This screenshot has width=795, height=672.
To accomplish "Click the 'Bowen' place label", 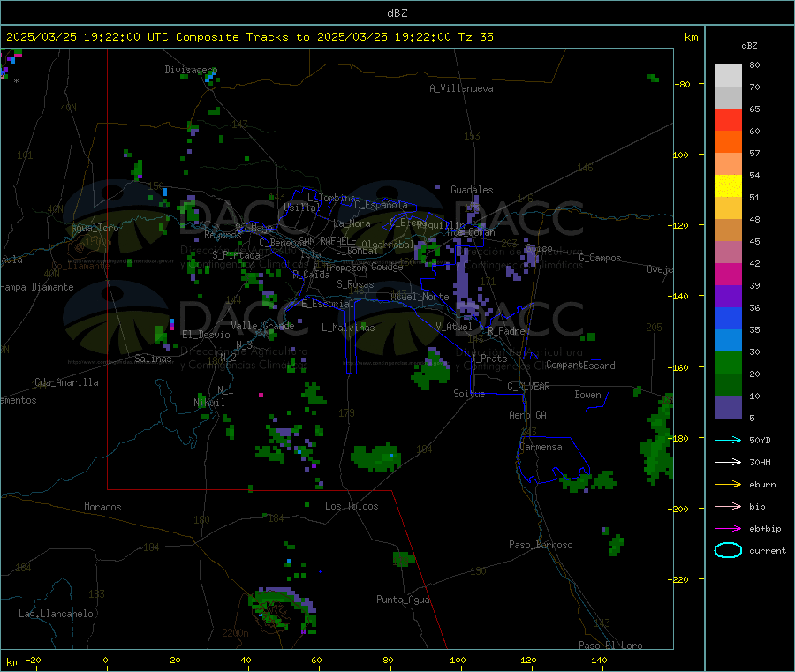I will [x=587, y=395].
